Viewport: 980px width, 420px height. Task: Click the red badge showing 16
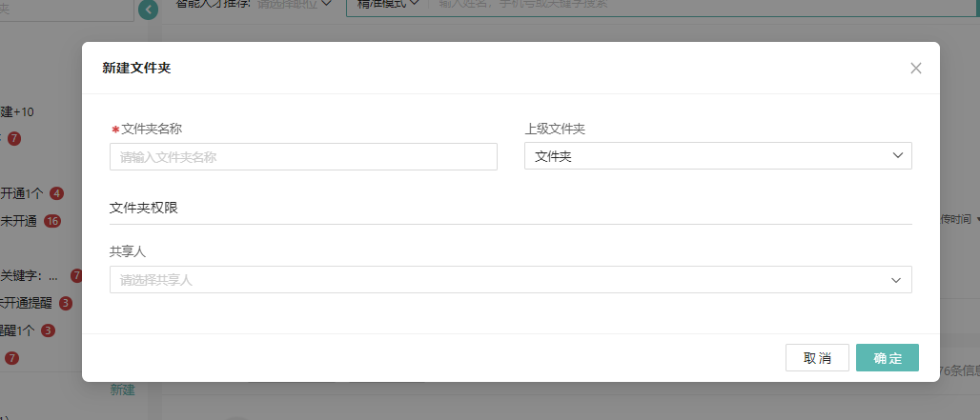[x=52, y=221]
